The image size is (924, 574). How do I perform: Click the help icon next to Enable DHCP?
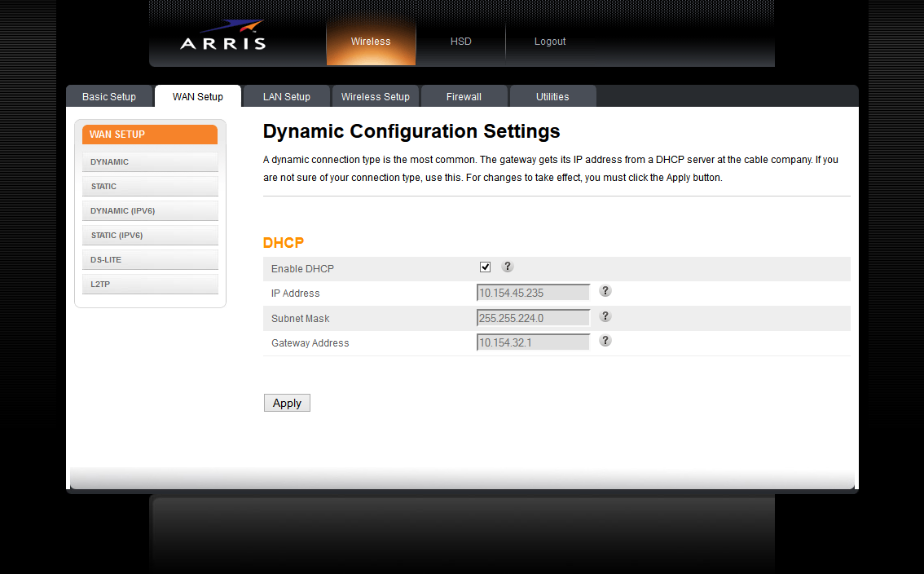pos(508,267)
